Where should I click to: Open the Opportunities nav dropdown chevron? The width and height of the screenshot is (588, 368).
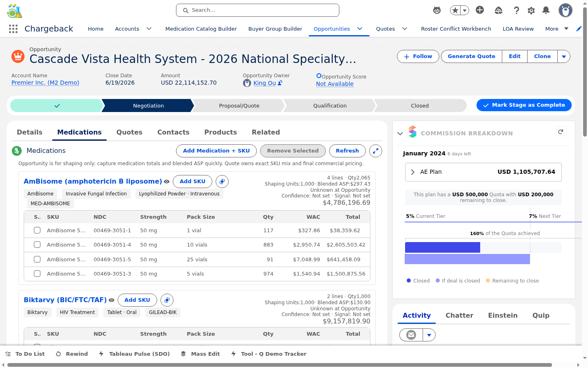tap(360, 29)
